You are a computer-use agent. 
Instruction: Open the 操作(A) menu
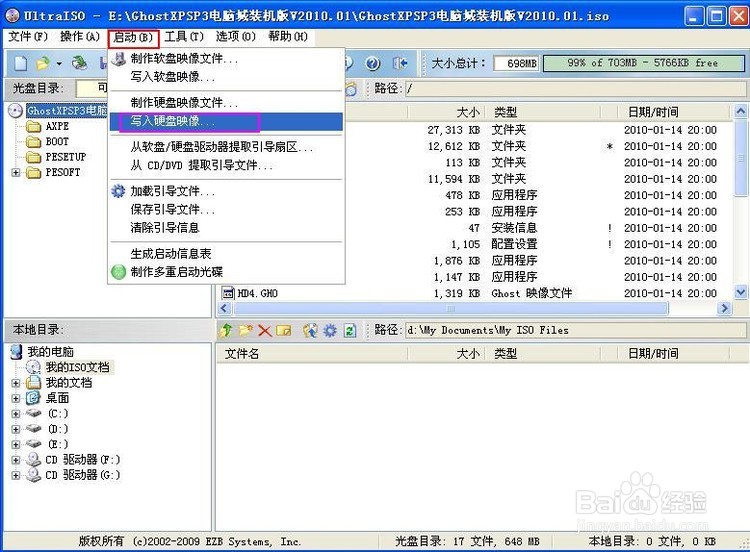click(79, 36)
